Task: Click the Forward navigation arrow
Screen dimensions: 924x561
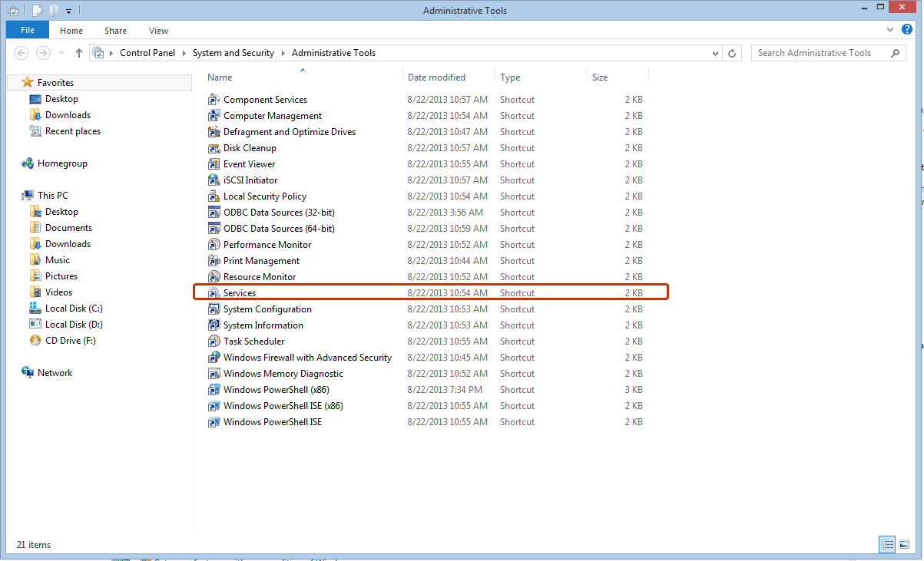Action: (x=43, y=53)
